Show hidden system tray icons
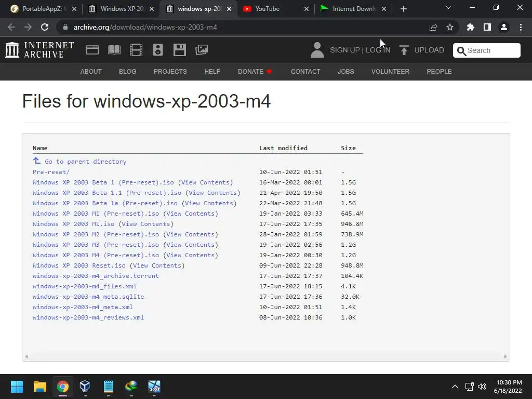Screen dimensions: 532x399 455,387
